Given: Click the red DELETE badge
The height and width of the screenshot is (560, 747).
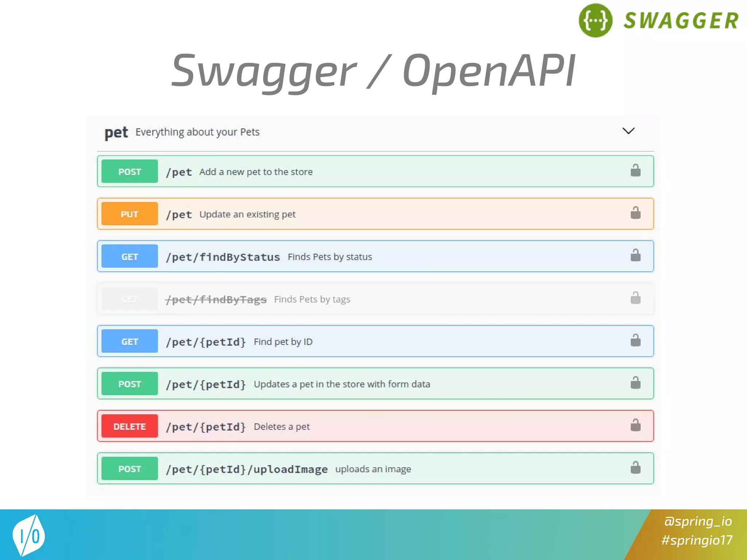Looking at the screenshot, I should tap(129, 426).
